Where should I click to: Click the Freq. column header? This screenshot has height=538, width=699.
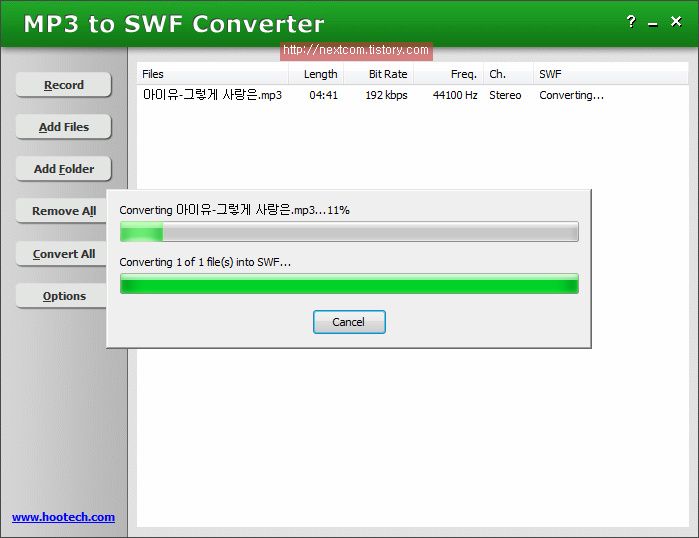tap(448, 74)
